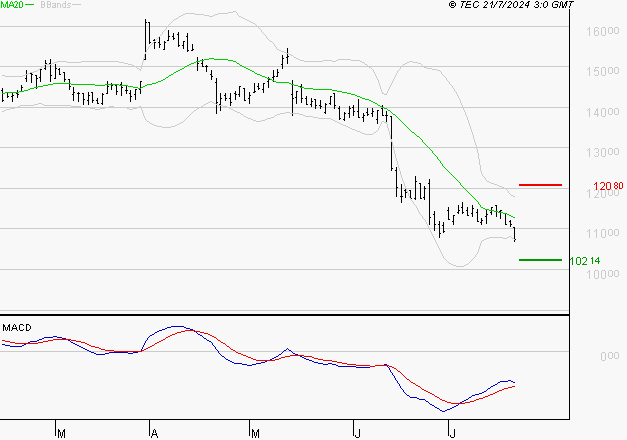Viewport: 627px width, 440px height.
Task: Click the first J month marker
Action: click(x=358, y=434)
